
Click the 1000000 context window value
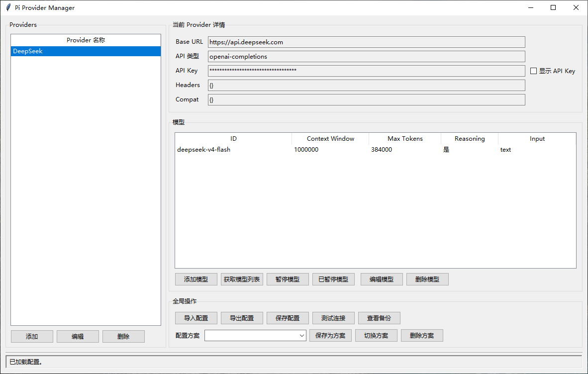click(306, 150)
